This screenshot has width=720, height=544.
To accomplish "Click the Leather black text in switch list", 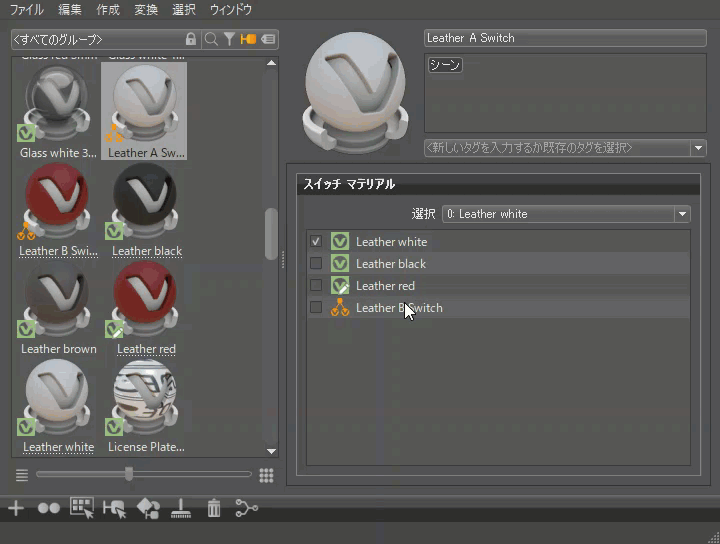I will tap(391, 264).
